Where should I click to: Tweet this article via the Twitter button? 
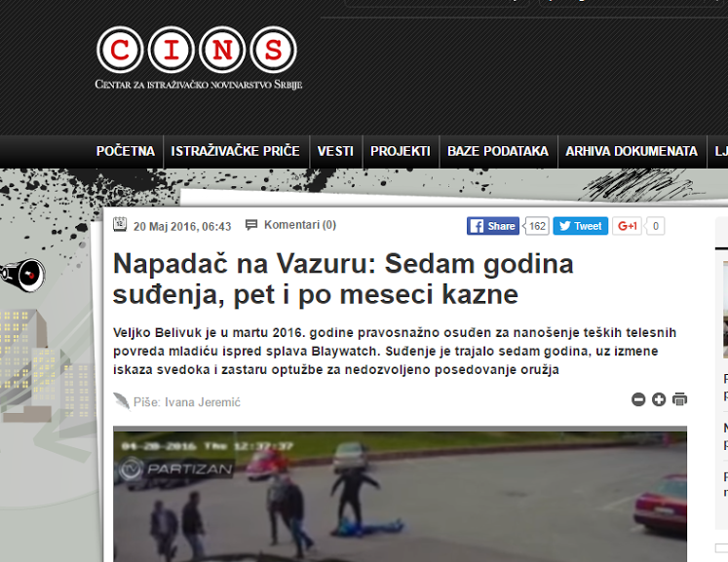pyautogui.click(x=580, y=226)
